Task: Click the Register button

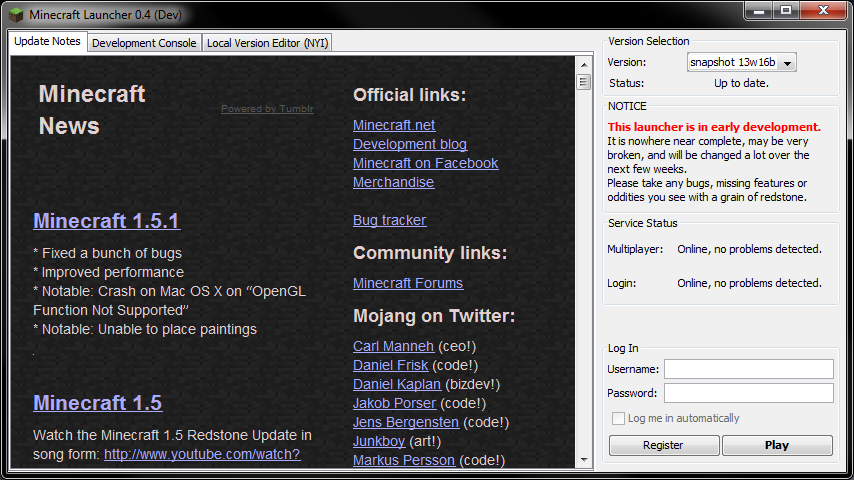Action: pos(664,445)
